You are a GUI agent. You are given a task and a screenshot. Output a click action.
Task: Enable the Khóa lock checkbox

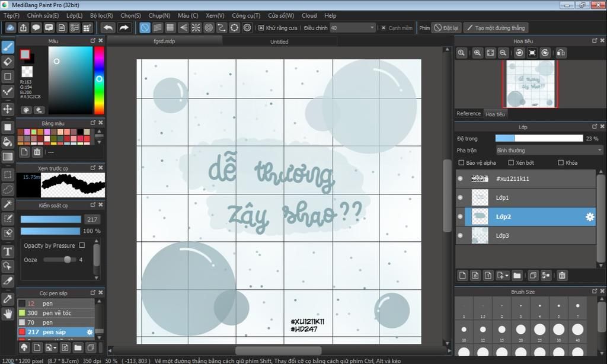[561, 162]
